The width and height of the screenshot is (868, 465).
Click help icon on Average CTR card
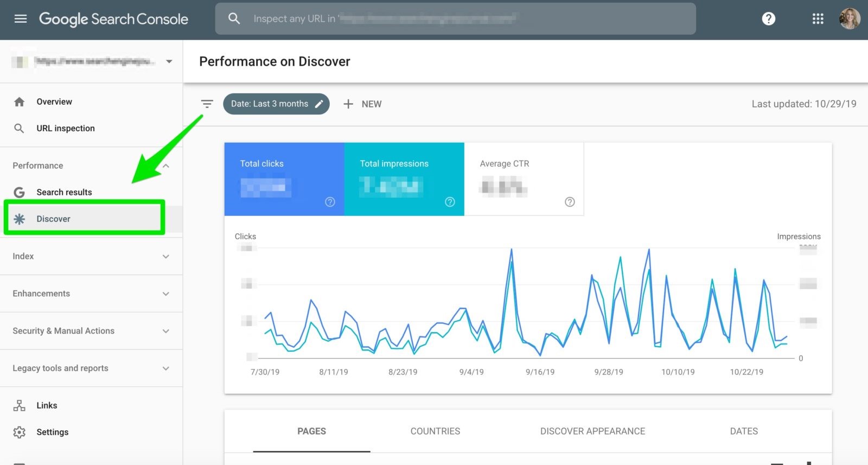[x=570, y=202]
